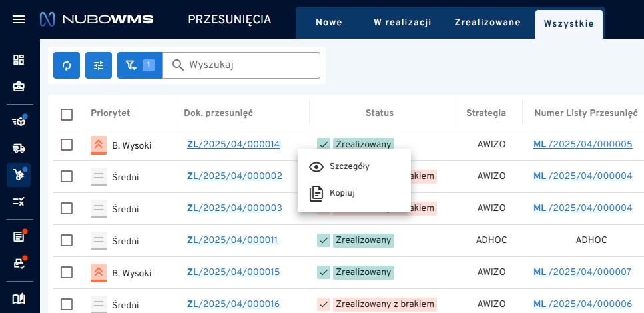Open the active filters button

click(x=139, y=65)
